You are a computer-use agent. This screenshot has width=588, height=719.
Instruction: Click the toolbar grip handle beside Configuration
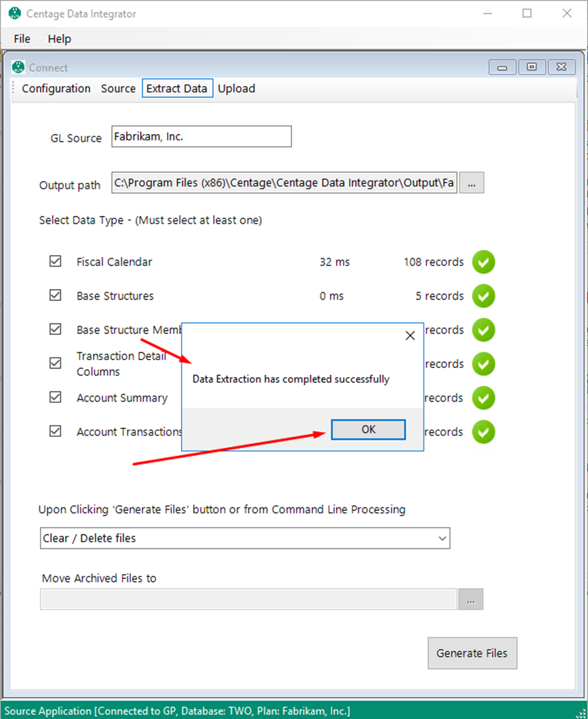pyautogui.click(x=13, y=88)
